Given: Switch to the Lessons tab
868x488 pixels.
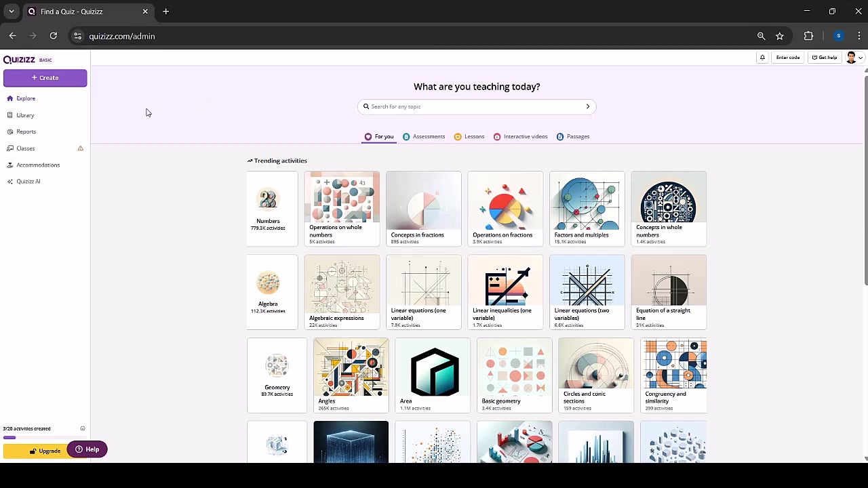Looking at the screenshot, I should point(469,137).
